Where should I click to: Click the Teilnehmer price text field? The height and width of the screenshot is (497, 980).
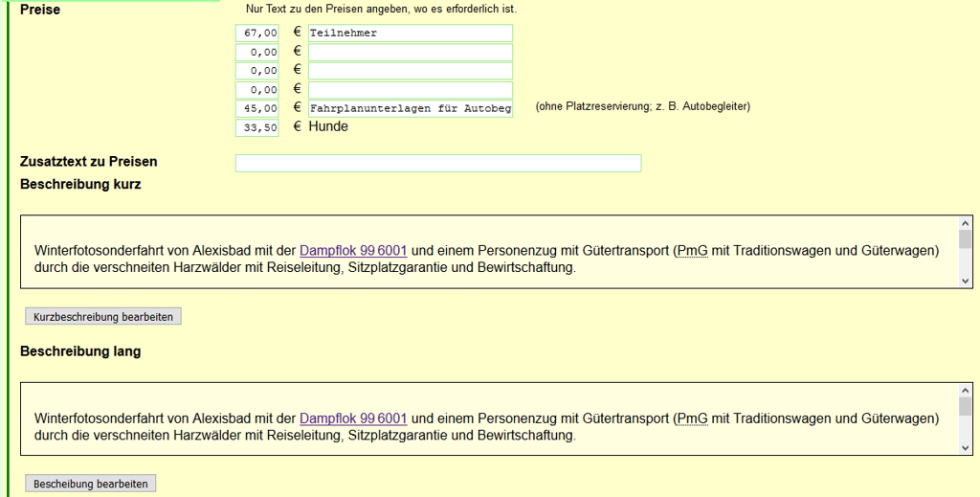[410, 33]
